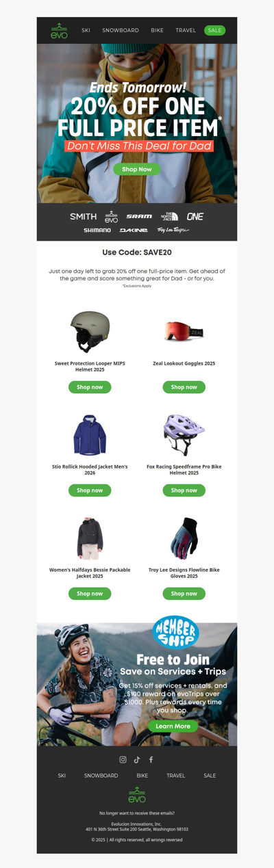Click the Shimano brand logo
The height and width of the screenshot is (868, 274).
pos(97,230)
